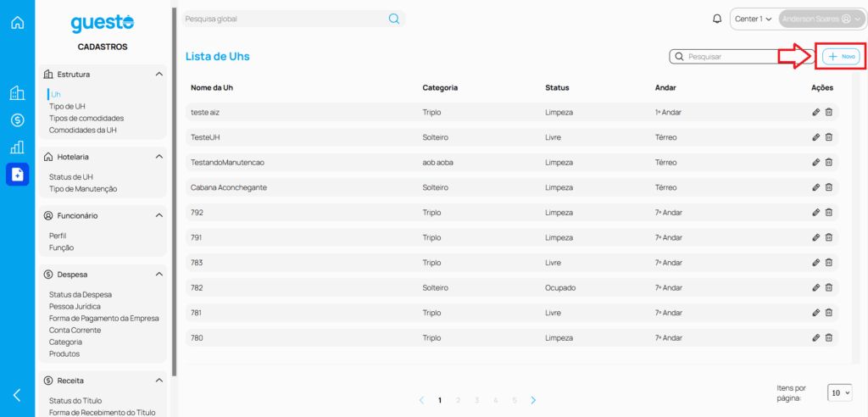Edit the 'teste aiz' row with pencil icon
868x417 pixels.
click(815, 112)
